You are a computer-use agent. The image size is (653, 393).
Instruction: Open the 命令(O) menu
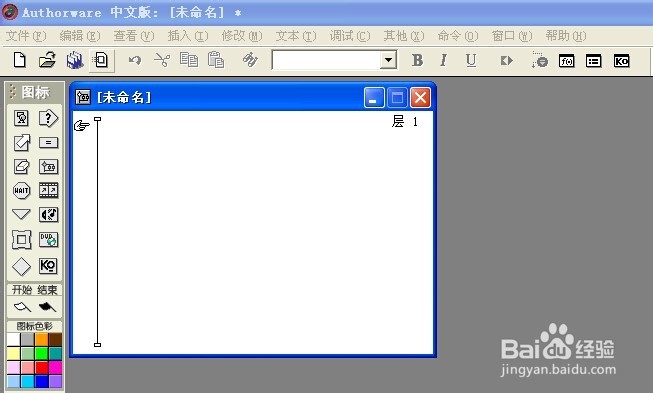(458, 36)
